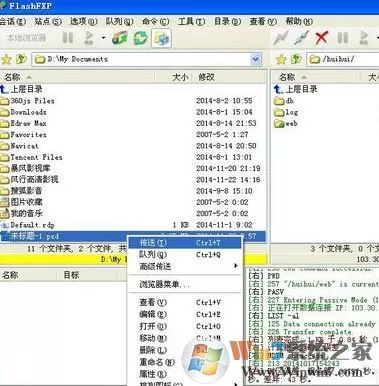Click the right pane pause icon
379x386 pixels.
pyautogui.click(x=343, y=38)
